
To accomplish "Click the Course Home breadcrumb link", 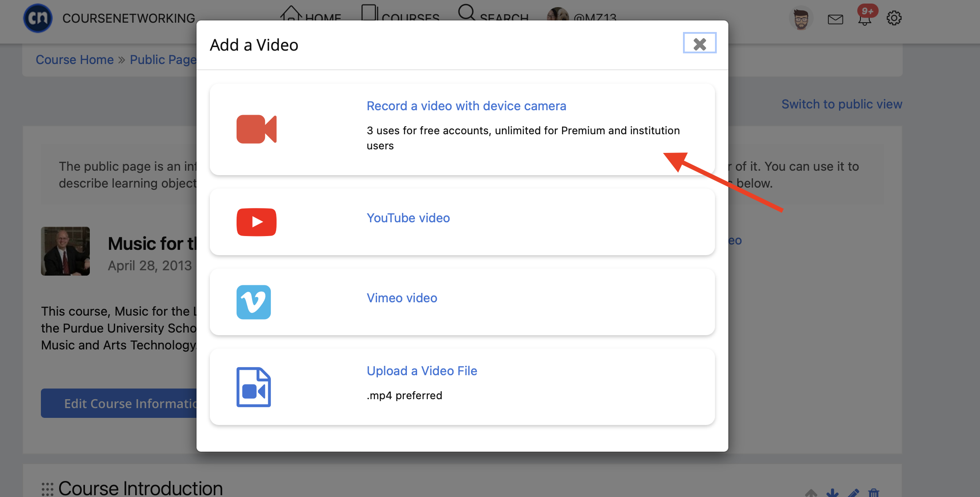I will 75,60.
